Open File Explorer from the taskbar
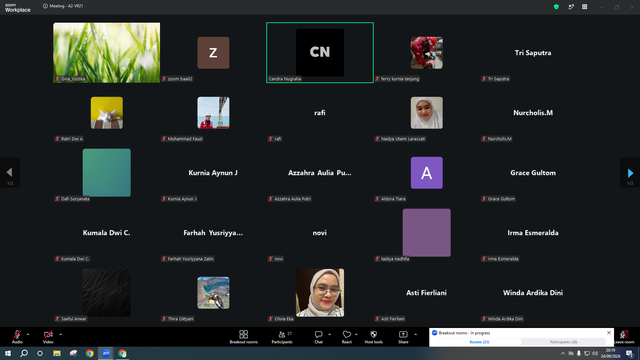This screenshot has height=360, width=640. 57,353
